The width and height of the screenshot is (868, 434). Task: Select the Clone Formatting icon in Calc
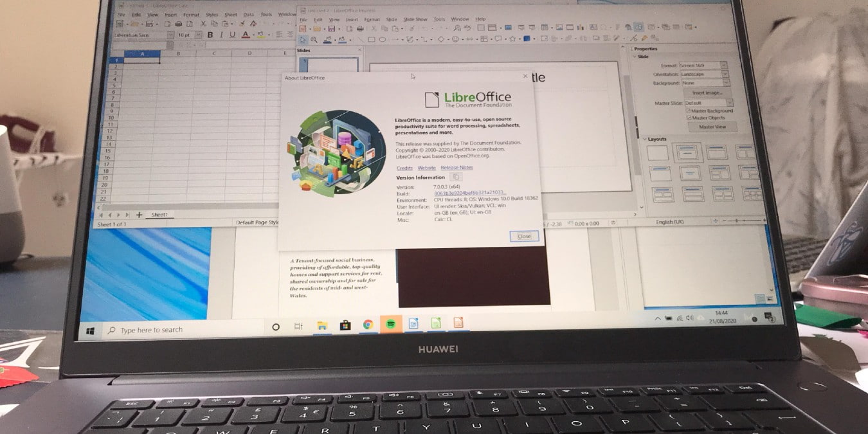242,23
